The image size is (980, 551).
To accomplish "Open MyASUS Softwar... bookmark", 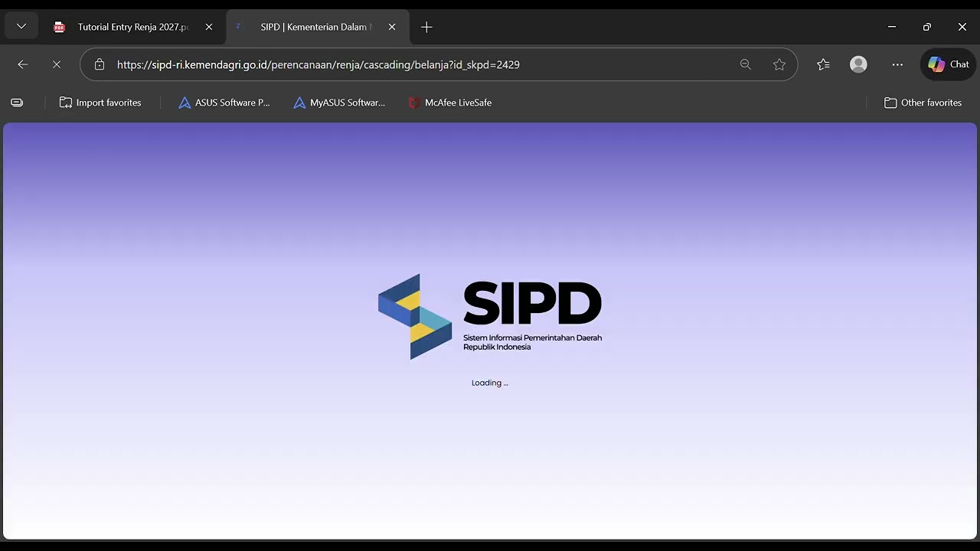I will 339,103.
